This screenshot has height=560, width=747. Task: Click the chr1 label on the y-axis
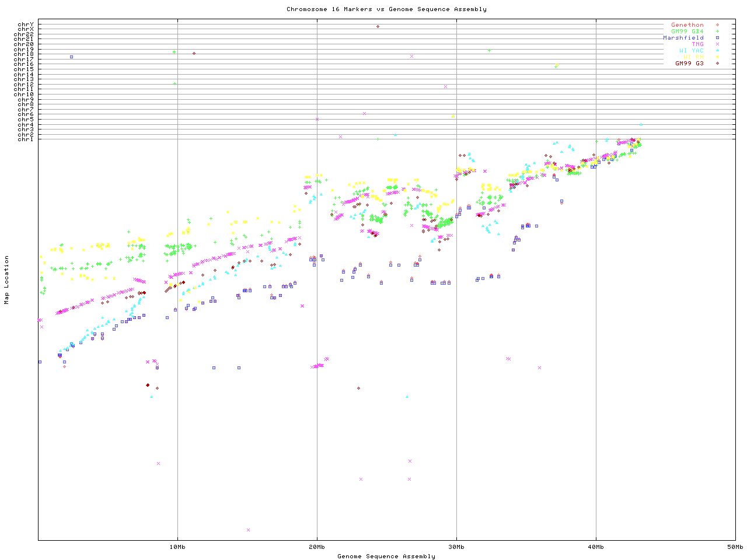click(26, 139)
